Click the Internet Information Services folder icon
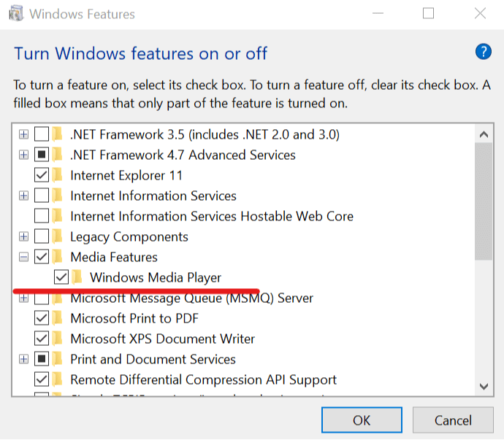504x440 pixels. [x=57, y=196]
